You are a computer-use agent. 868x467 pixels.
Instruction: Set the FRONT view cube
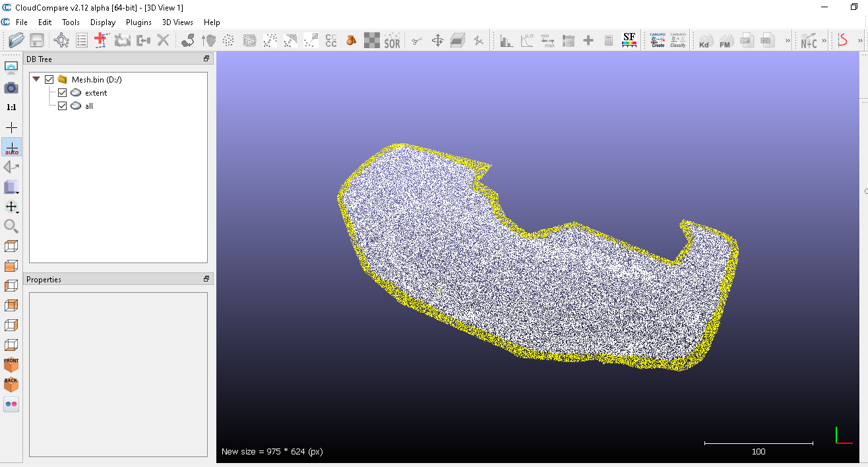coord(11,364)
